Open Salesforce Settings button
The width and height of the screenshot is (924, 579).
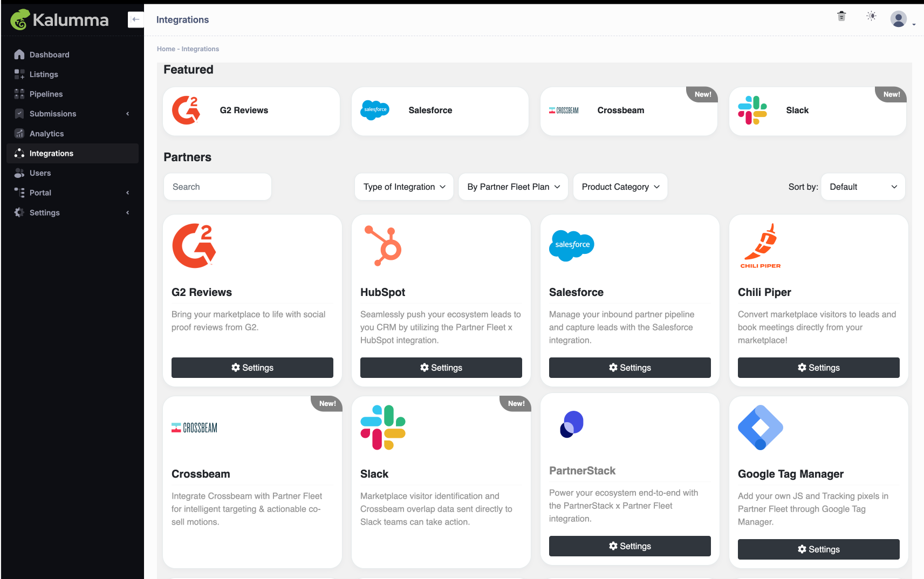630,368
